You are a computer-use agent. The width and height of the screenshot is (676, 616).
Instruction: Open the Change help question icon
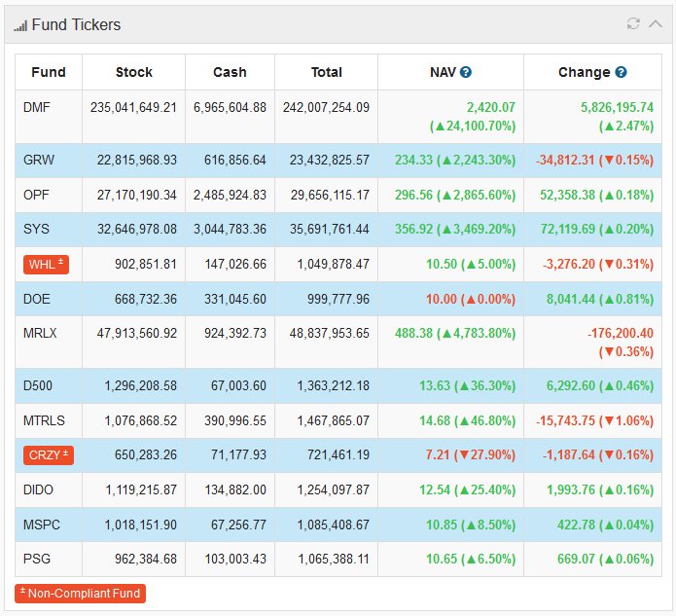tap(621, 72)
